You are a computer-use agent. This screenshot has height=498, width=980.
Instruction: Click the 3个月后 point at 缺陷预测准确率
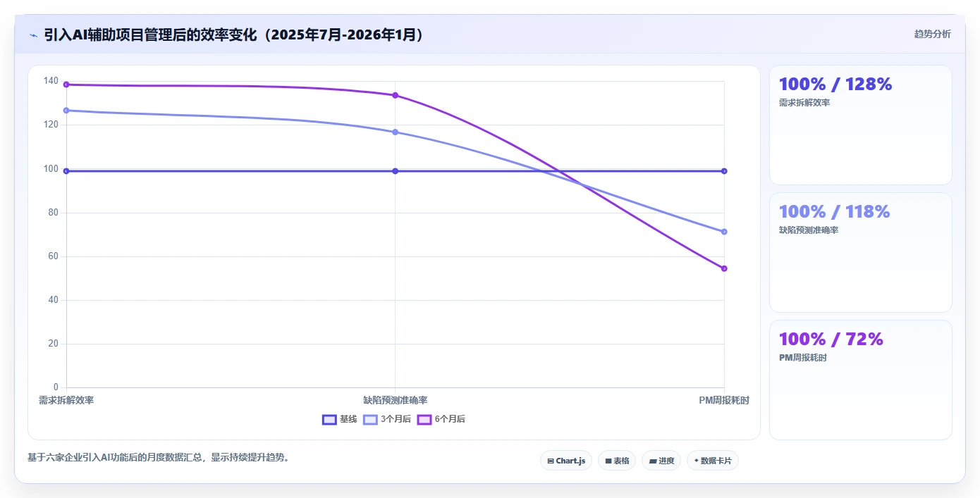point(396,132)
